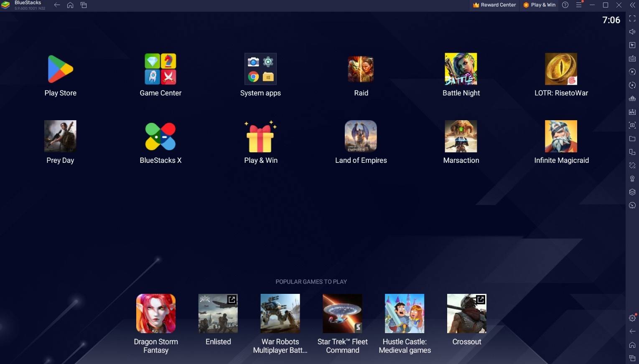Go to home via title bar icon
This screenshot has height=364, width=639.
click(x=70, y=5)
